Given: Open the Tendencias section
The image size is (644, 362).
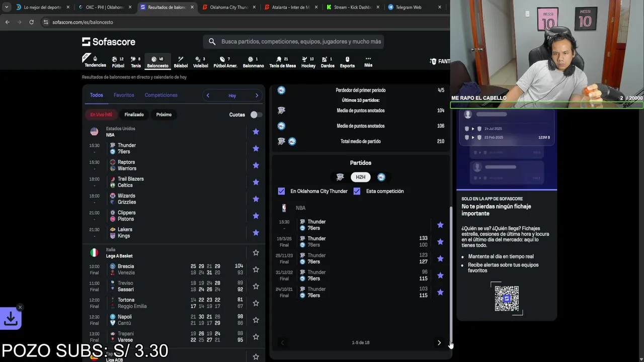Looking at the screenshot, I should 95,62.
